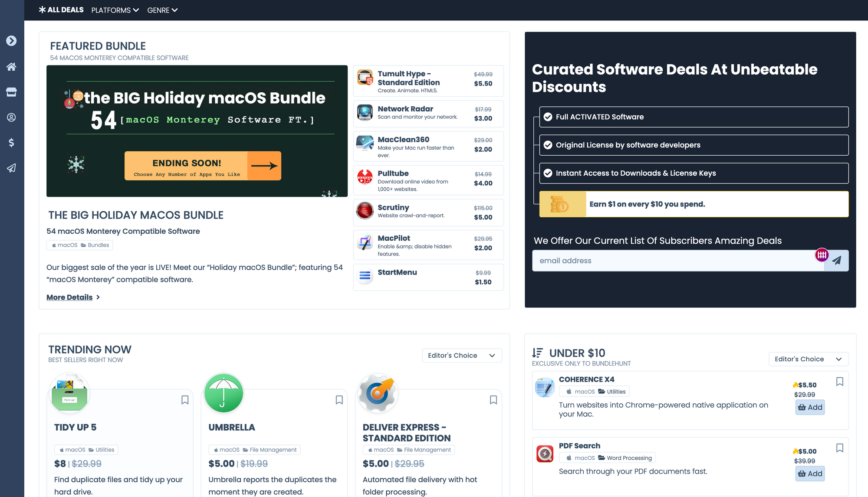This screenshot has height=497, width=868.
Task: Expand the Trending Now Editor's Choice dropdown
Action: [461, 355]
